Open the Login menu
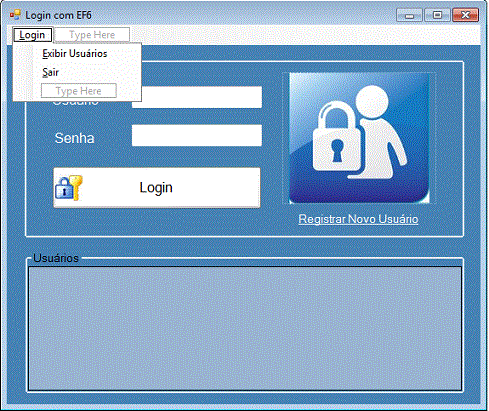 tap(32, 35)
